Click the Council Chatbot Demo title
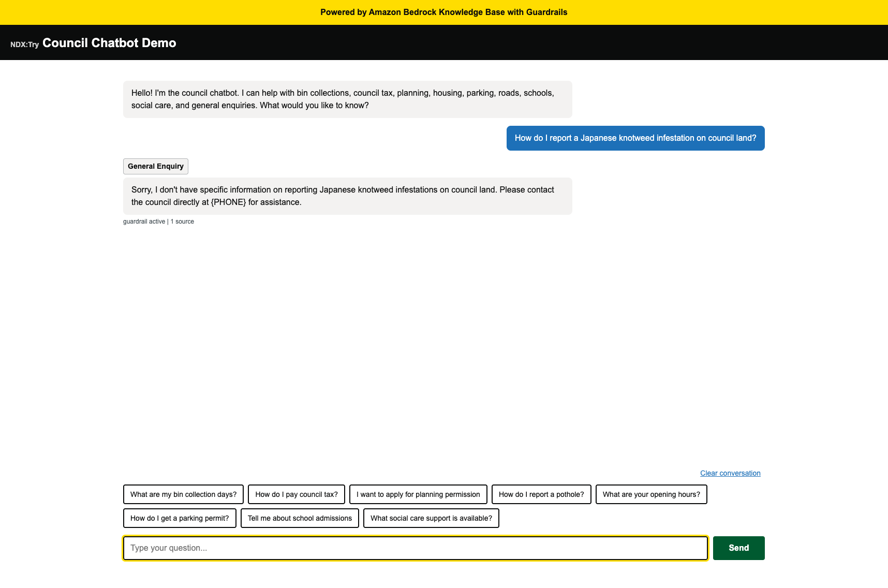The height and width of the screenshot is (588, 888). (109, 43)
